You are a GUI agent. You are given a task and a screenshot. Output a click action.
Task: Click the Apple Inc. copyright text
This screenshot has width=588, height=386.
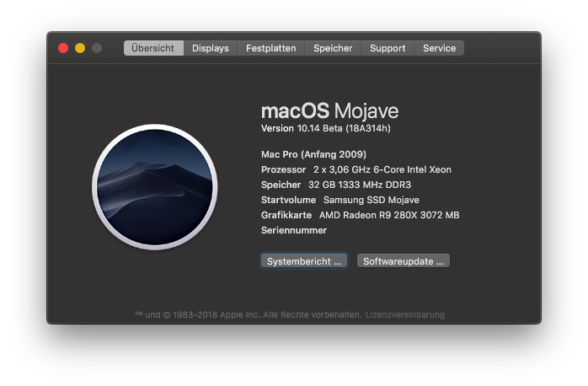point(249,314)
